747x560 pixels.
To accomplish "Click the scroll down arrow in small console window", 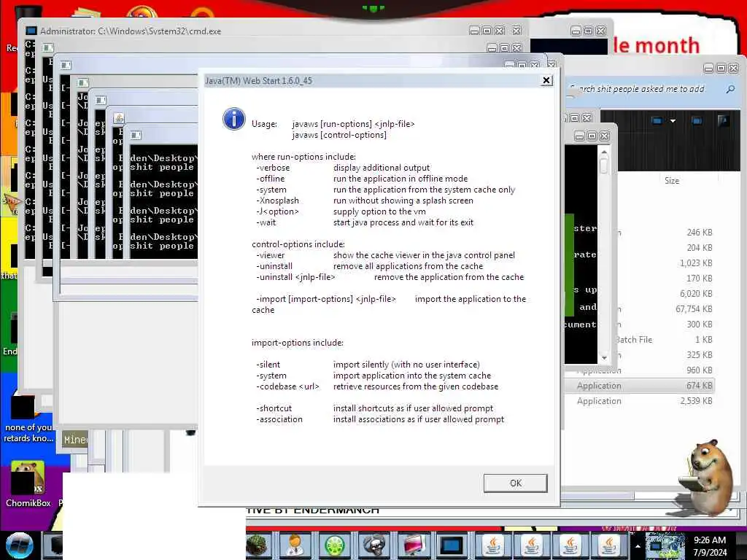I will pyautogui.click(x=604, y=357).
